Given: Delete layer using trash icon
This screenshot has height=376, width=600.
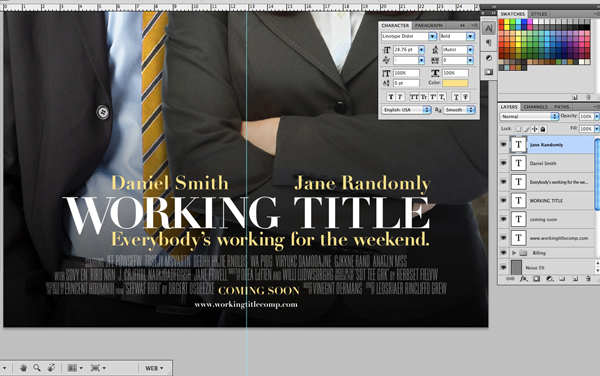Looking at the screenshot, I should tap(588, 279).
